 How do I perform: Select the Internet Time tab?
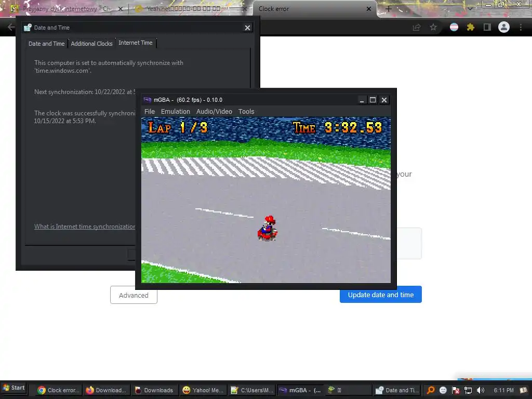(x=136, y=43)
